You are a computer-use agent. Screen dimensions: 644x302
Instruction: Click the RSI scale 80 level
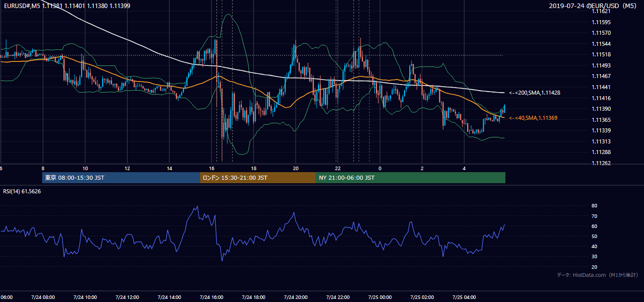tap(594, 206)
